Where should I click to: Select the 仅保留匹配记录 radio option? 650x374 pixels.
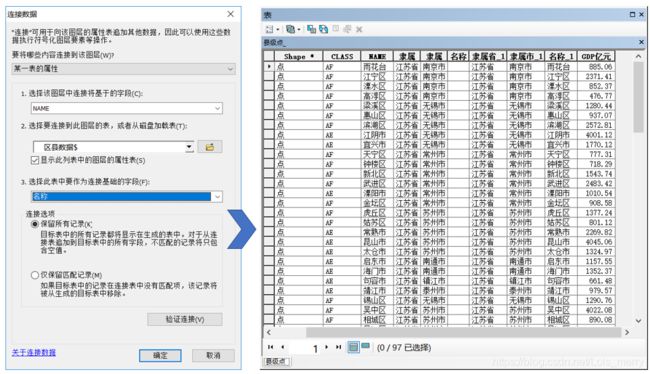[x=35, y=275]
